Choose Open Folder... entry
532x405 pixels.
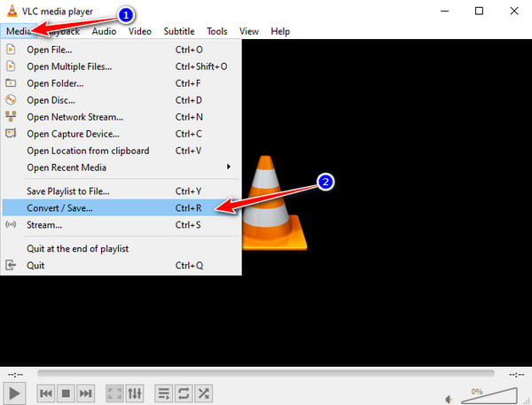pos(121,83)
